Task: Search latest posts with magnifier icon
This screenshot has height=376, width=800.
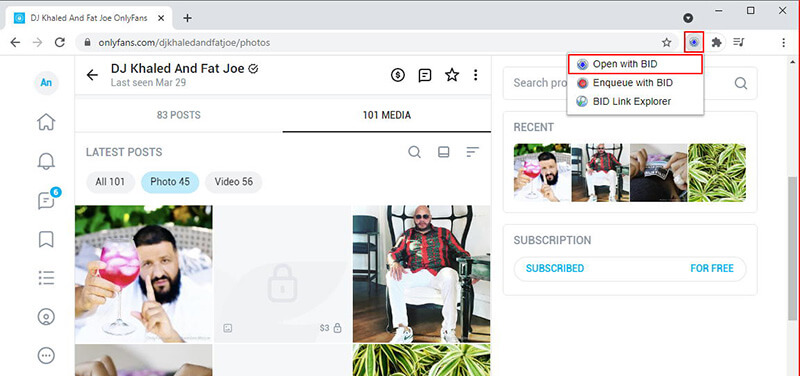Action: (x=414, y=152)
